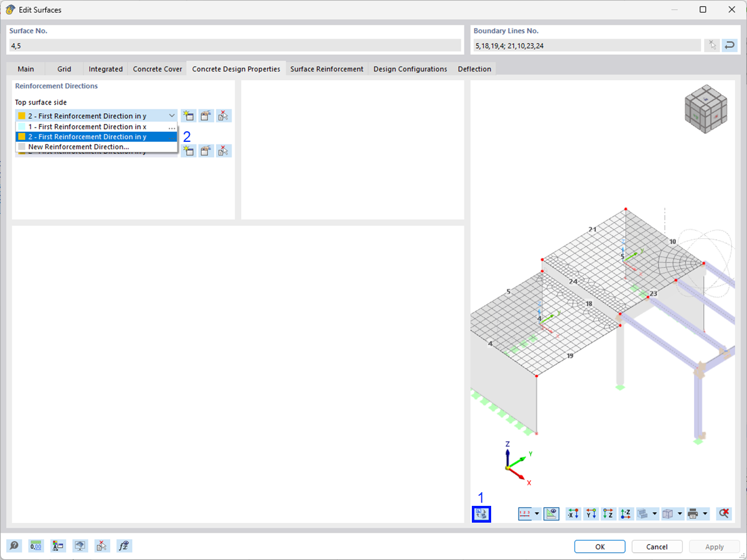Open the Top surface side reinforcement dropdown
Screen dimensions: 747x560
pyautogui.click(x=173, y=115)
